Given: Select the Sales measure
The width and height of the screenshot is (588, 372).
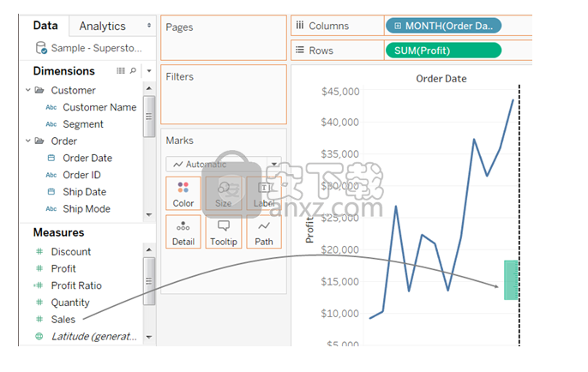Looking at the screenshot, I should tap(63, 319).
